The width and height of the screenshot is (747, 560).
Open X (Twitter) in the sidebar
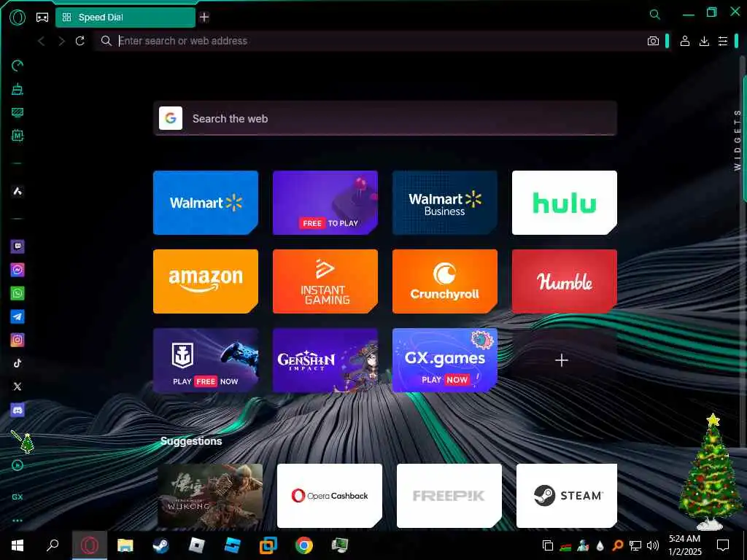[x=18, y=386]
